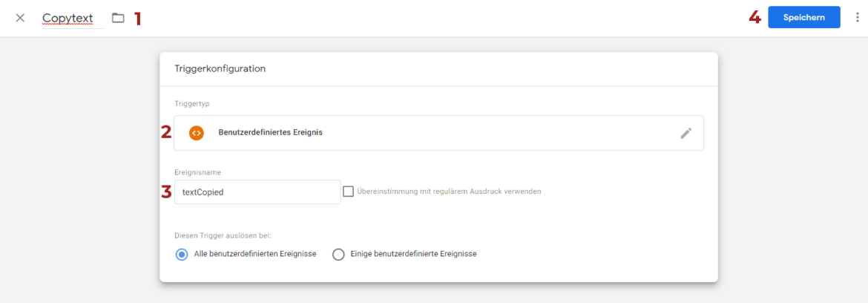This screenshot has width=868, height=303.
Task: Click the orange custom event trigger icon
Action: pos(197,133)
